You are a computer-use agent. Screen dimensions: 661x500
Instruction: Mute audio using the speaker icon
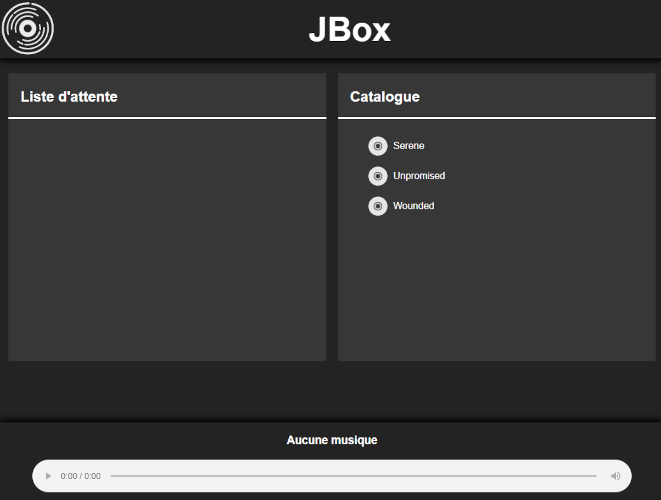[x=615, y=476]
